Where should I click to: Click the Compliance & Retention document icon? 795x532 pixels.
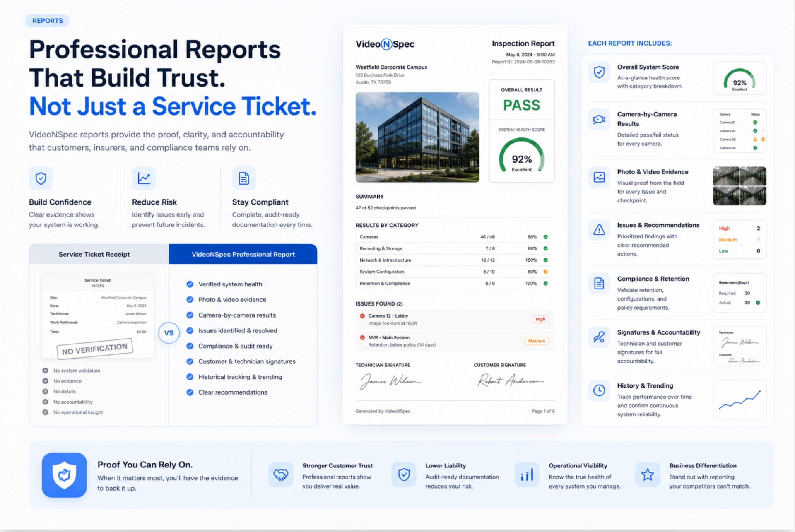(x=599, y=284)
